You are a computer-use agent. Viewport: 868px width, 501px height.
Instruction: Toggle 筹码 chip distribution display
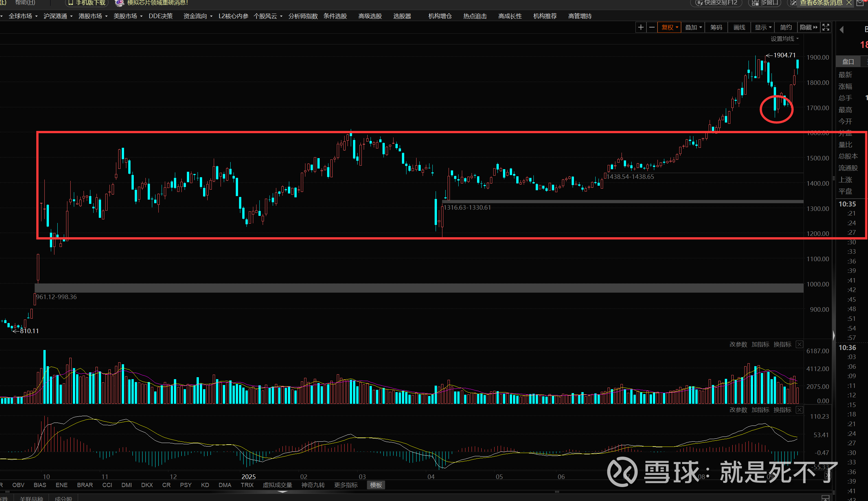(716, 28)
